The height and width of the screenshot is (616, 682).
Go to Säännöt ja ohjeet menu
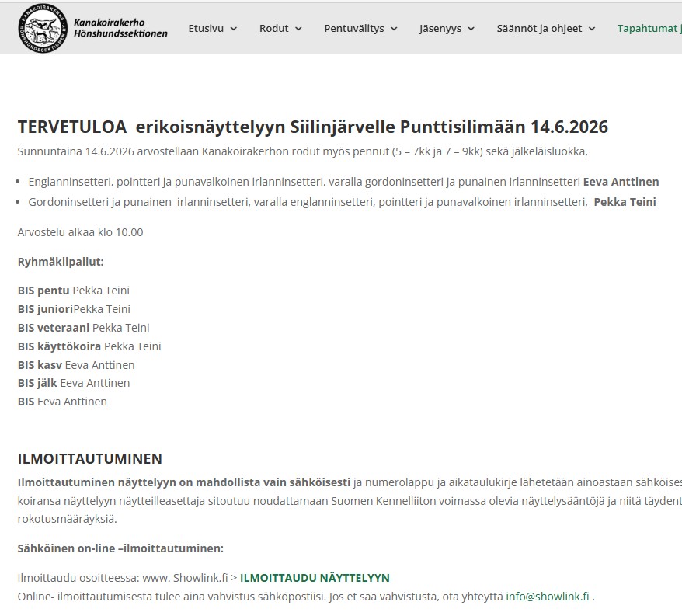point(539,28)
